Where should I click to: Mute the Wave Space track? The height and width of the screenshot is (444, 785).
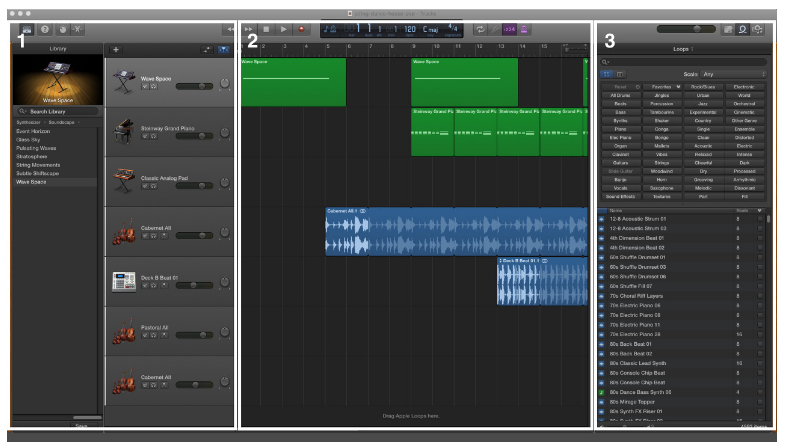pos(145,87)
